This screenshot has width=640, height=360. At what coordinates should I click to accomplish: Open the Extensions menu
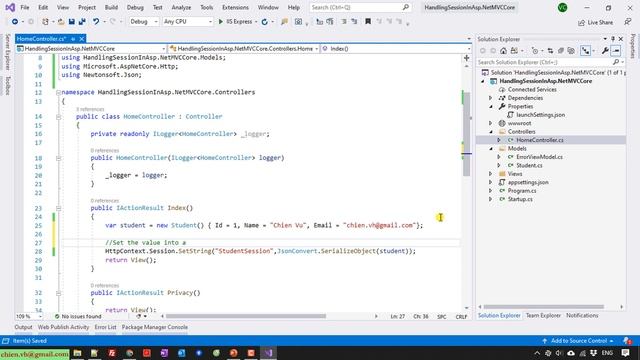coord(235,7)
